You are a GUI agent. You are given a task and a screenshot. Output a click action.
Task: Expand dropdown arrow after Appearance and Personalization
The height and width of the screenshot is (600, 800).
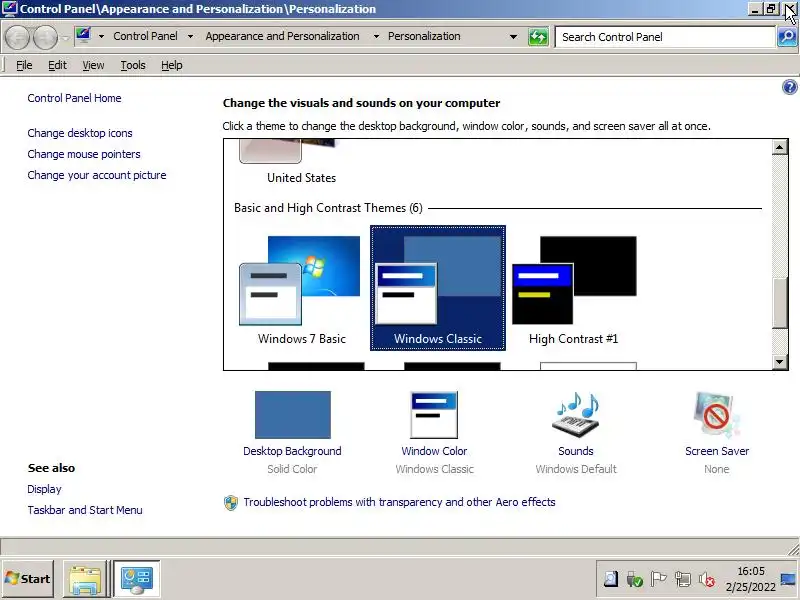pyautogui.click(x=376, y=37)
